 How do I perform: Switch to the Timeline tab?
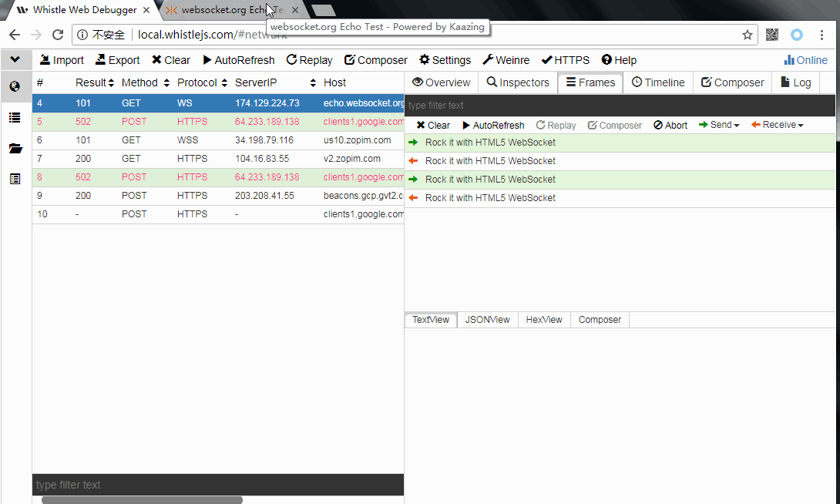click(x=658, y=82)
